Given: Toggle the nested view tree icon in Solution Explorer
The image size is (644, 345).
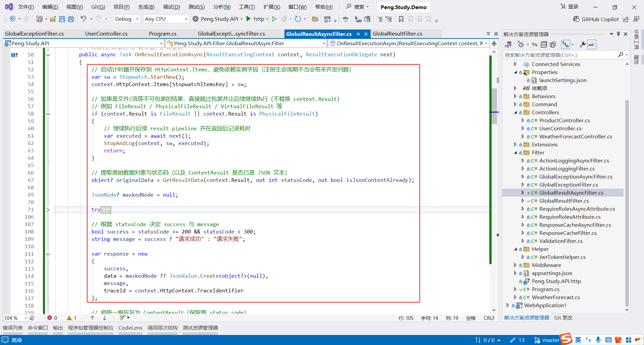Looking at the screenshot, I should pos(566,44).
